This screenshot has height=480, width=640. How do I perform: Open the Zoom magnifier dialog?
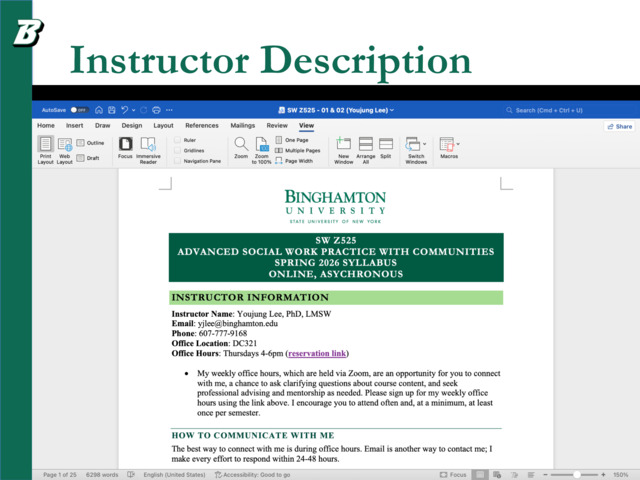[x=241, y=147]
